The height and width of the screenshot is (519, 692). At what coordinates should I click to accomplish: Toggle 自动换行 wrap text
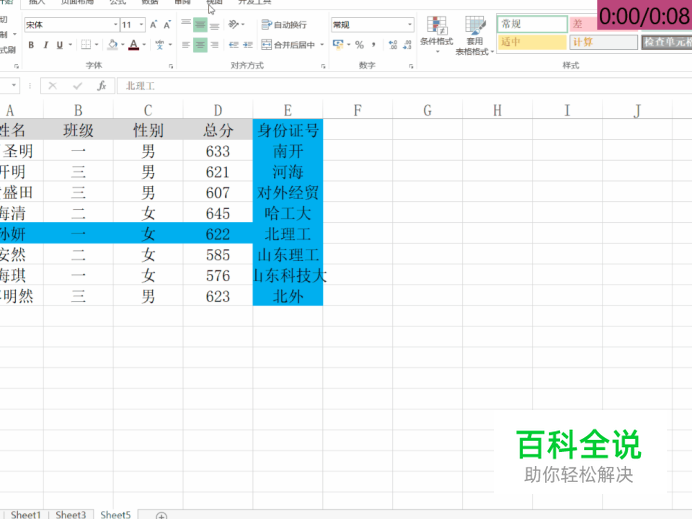coord(284,25)
